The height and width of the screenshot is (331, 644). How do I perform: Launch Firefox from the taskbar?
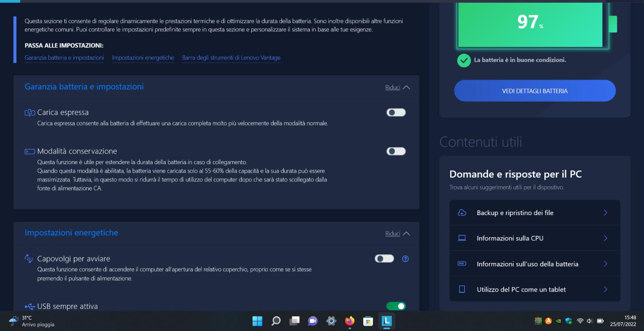(349, 322)
